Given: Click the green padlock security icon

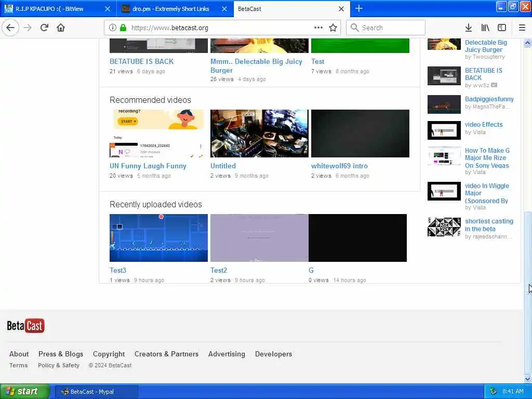Looking at the screenshot, I should [123, 28].
